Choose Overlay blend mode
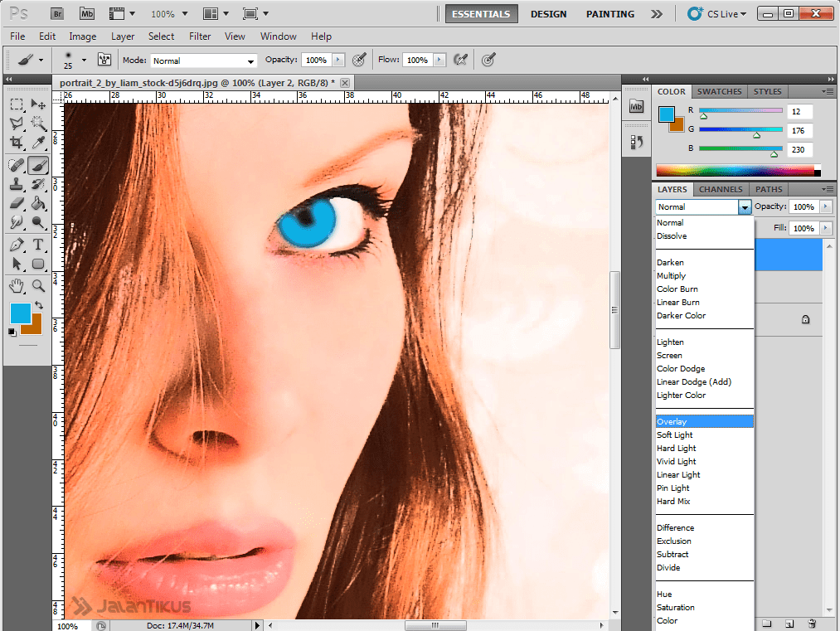The height and width of the screenshot is (631, 840). [x=705, y=421]
